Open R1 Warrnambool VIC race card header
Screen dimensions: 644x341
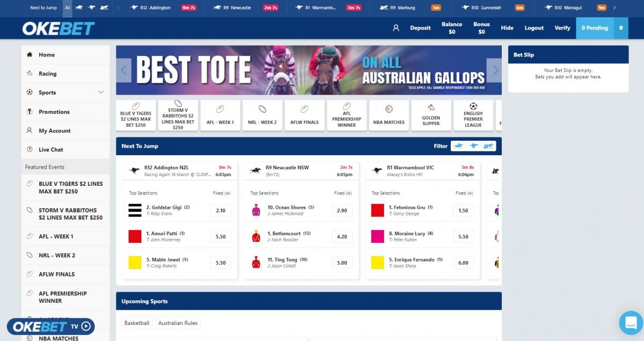click(x=423, y=171)
